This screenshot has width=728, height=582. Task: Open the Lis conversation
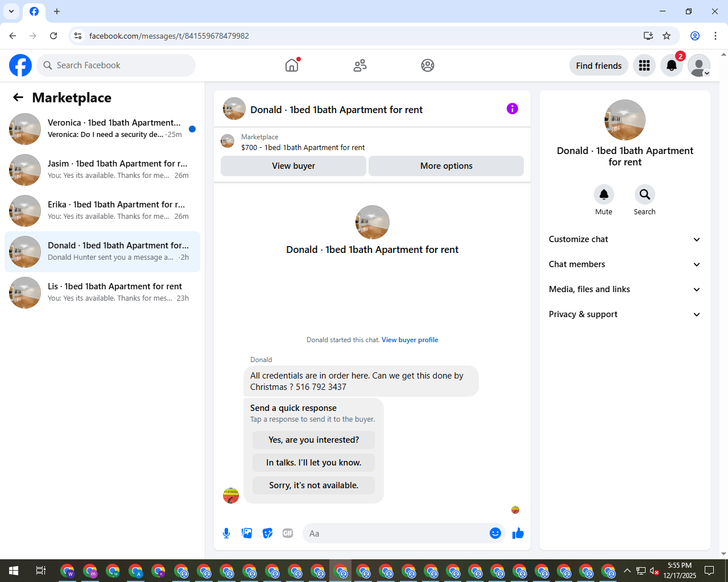(x=102, y=293)
